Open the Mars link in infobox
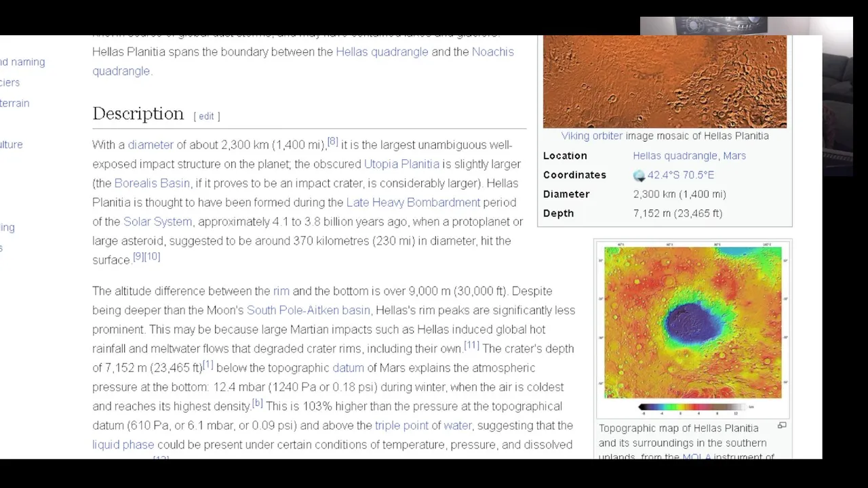This screenshot has height=488, width=868. pyautogui.click(x=734, y=156)
